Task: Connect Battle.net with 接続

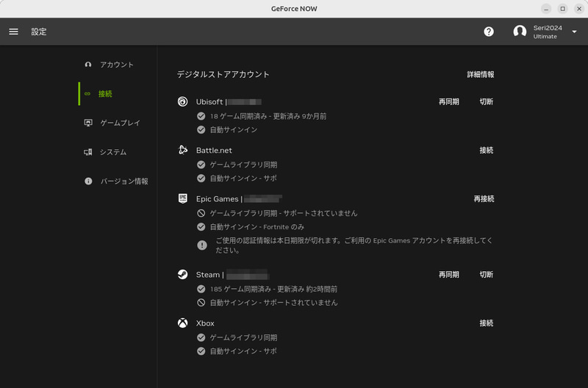Action: 487,151
